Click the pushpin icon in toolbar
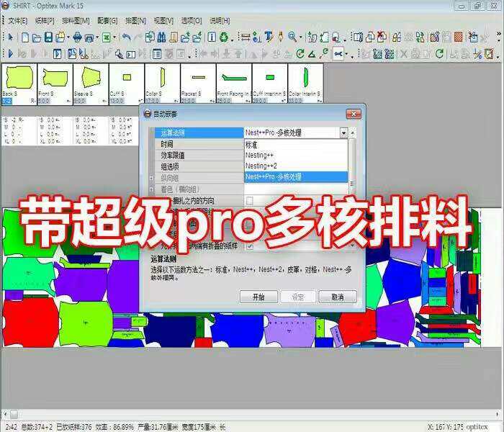Image resolution: width=504 pixels, height=432 pixels. coord(281,37)
